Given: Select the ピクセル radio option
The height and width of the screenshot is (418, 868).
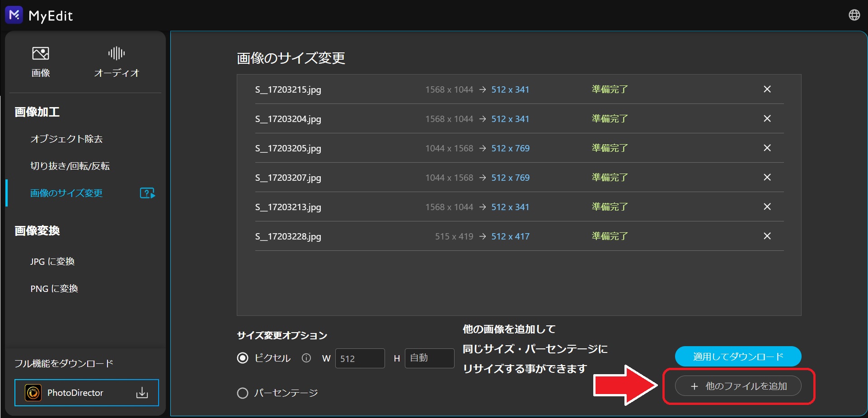Looking at the screenshot, I should [x=243, y=358].
